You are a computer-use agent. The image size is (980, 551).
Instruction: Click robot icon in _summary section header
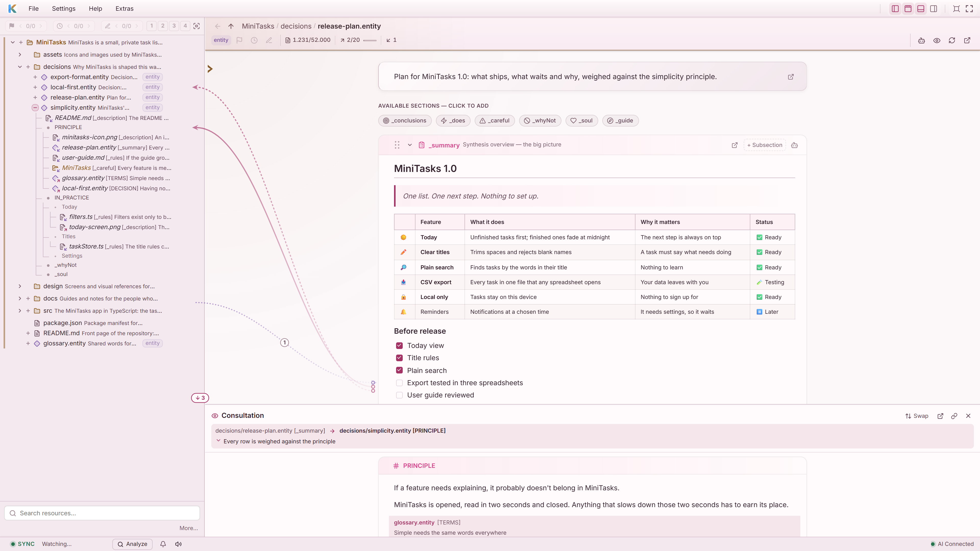[794, 145]
